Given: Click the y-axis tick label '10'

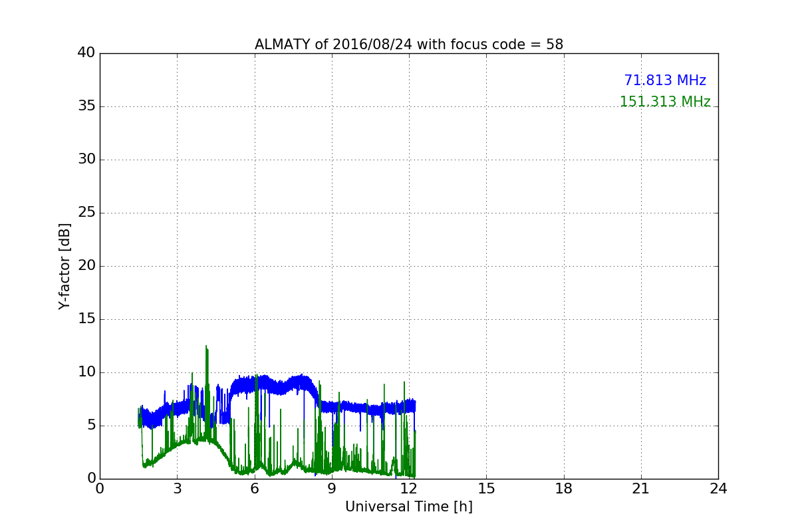Looking at the screenshot, I should tap(86, 372).
